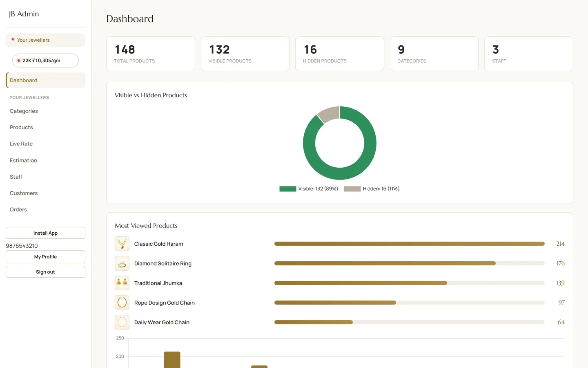The width and height of the screenshot is (588, 368).
Task: Select the Your Jewellers store selector
Action: 45,40
